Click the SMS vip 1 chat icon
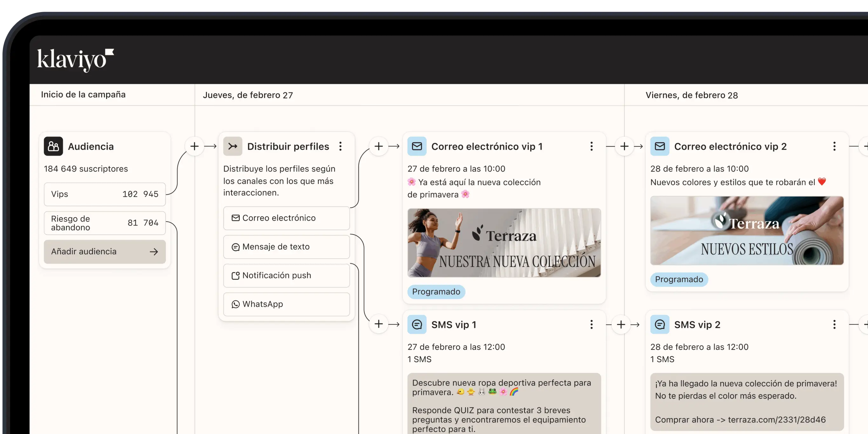This screenshot has height=434, width=868. click(417, 324)
